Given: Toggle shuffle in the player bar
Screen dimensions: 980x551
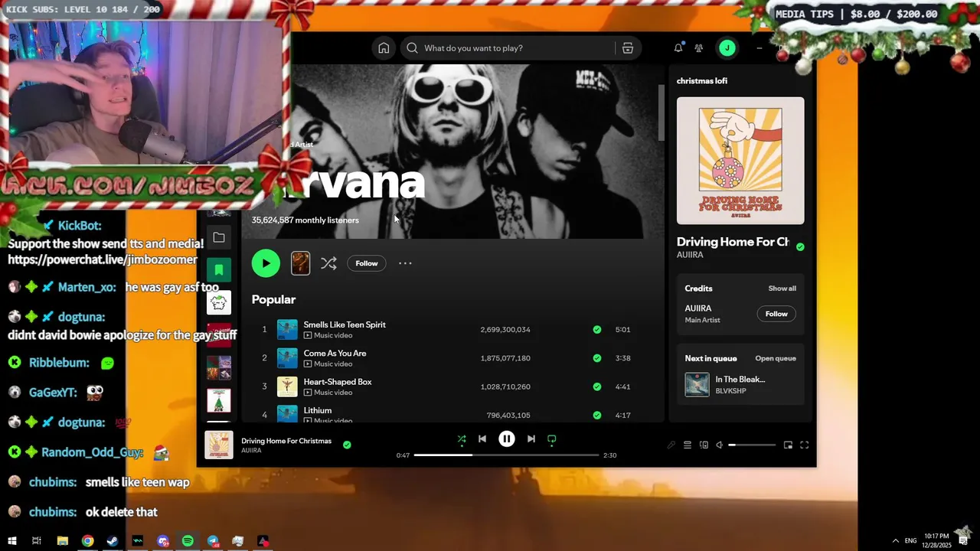Looking at the screenshot, I should click(x=462, y=439).
